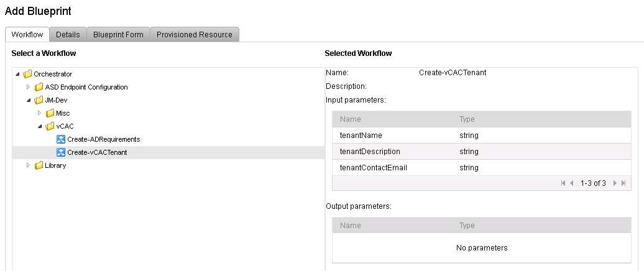The height and width of the screenshot is (271, 644).
Task: Click the JM-Dev folder icon
Action: click(x=39, y=100)
